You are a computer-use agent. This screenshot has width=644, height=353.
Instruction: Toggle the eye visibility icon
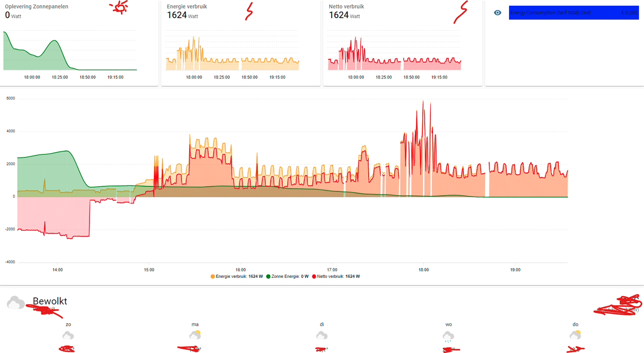(497, 13)
